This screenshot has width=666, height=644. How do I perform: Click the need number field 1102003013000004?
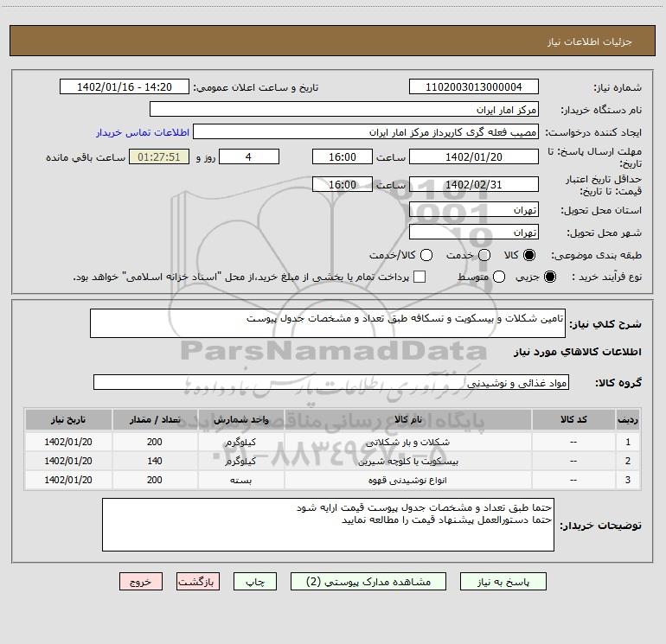(474, 87)
